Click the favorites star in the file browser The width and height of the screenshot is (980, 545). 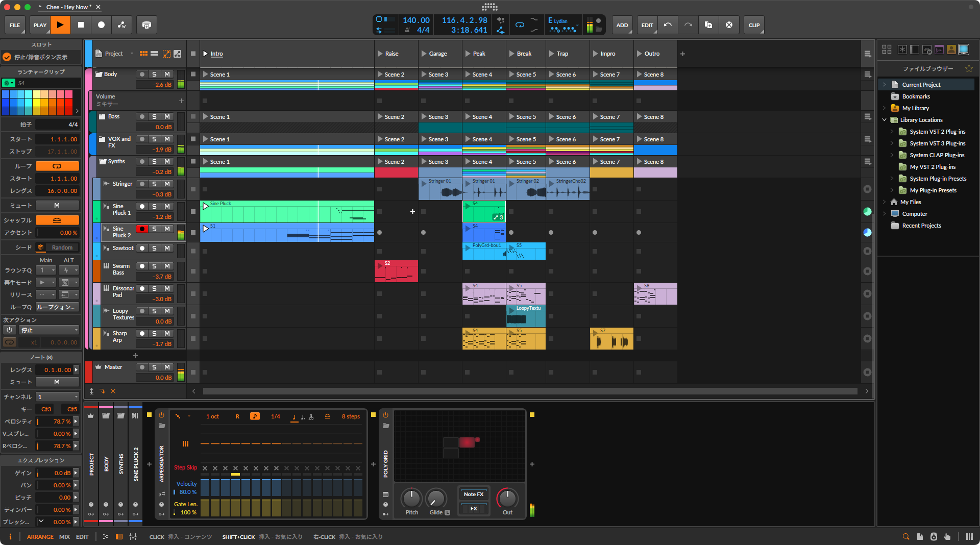coord(969,68)
